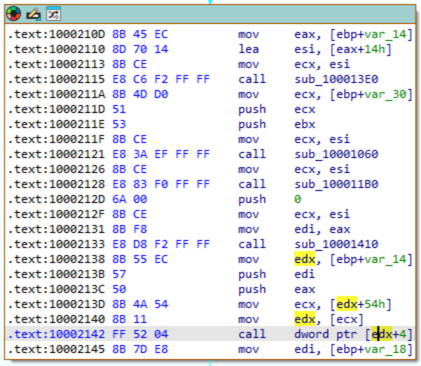
Task: Click the edit node comment pencil icon
Action: tap(34, 14)
